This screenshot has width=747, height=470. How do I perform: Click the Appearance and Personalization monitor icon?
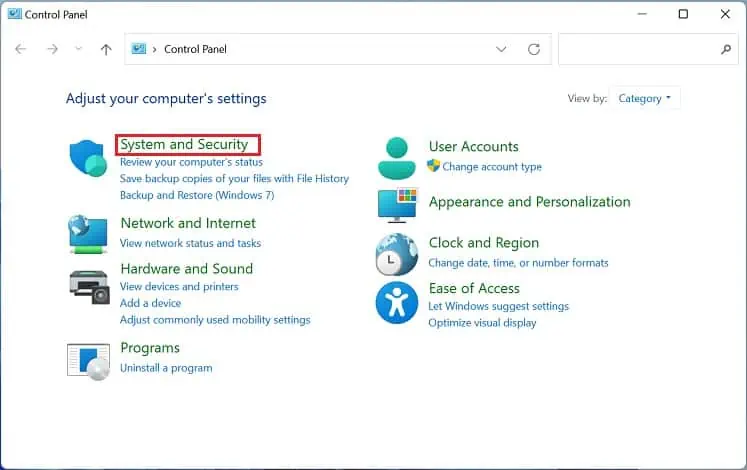click(397, 205)
